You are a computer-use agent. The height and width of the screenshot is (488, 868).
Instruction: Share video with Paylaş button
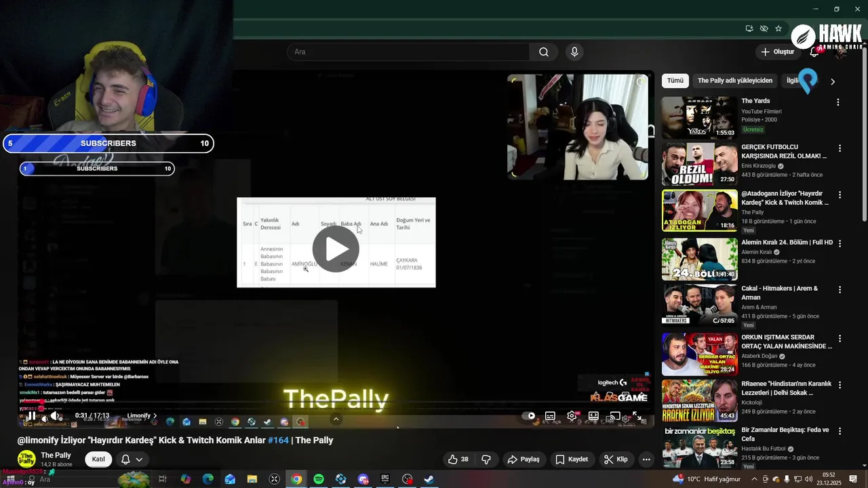point(524,460)
